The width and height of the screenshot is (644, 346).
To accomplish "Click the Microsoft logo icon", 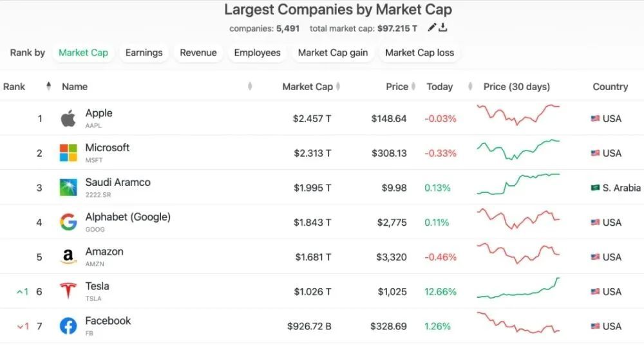I will [x=68, y=153].
